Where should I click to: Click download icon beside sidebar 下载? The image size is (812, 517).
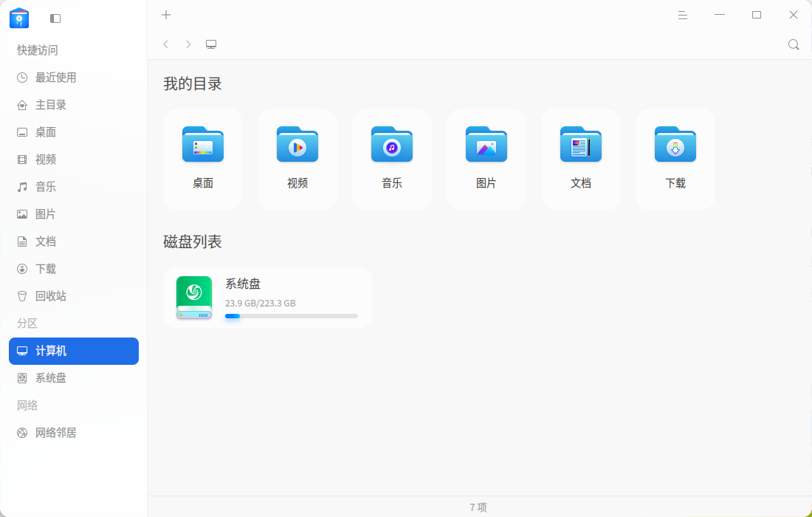pos(22,269)
